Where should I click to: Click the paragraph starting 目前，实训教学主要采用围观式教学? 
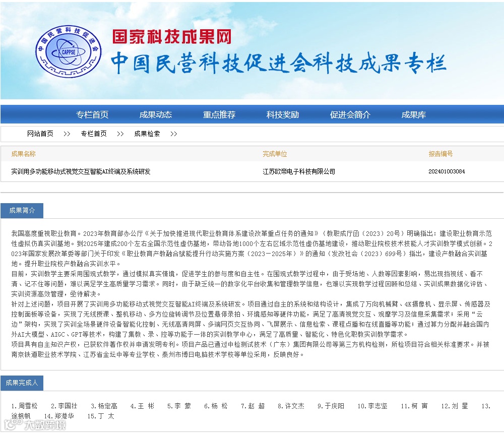(250, 284)
